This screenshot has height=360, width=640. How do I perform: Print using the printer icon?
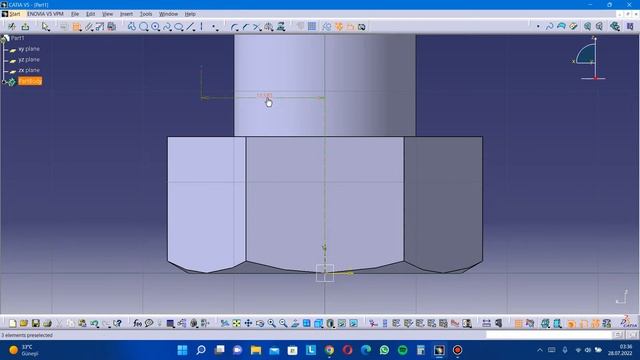pyautogui.click(x=47, y=323)
